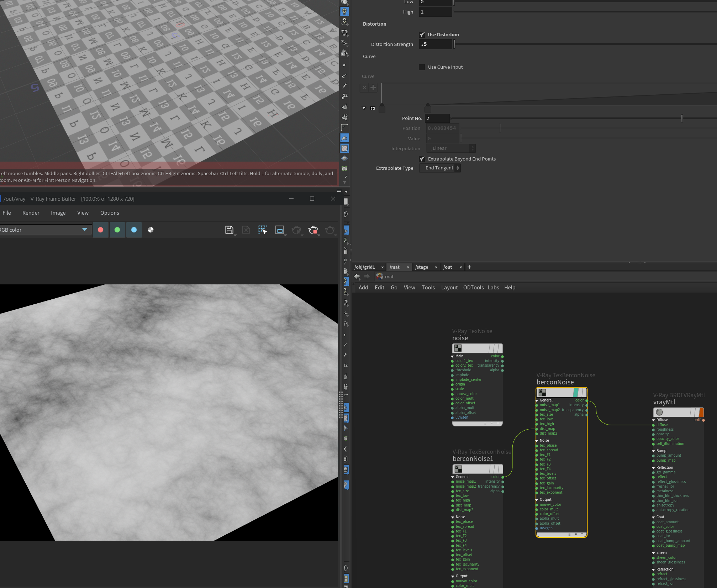
Task: Adjust the Distortion Strength slider
Action: tap(454, 44)
